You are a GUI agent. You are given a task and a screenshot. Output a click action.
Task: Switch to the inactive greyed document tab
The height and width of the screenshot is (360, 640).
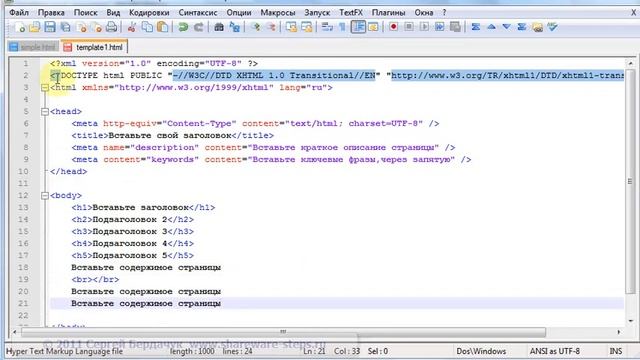[33, 47]
